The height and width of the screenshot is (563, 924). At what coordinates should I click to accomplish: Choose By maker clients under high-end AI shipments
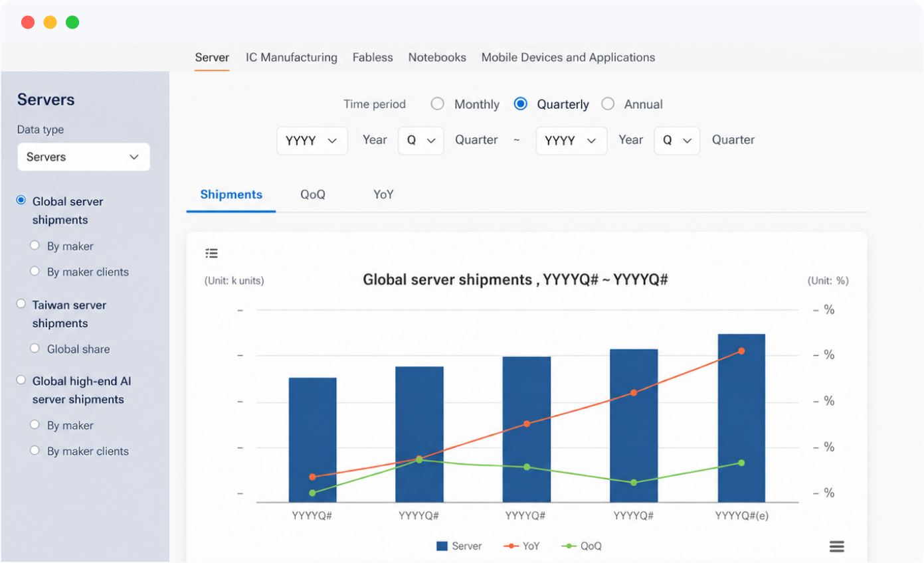tap(35, 450)
